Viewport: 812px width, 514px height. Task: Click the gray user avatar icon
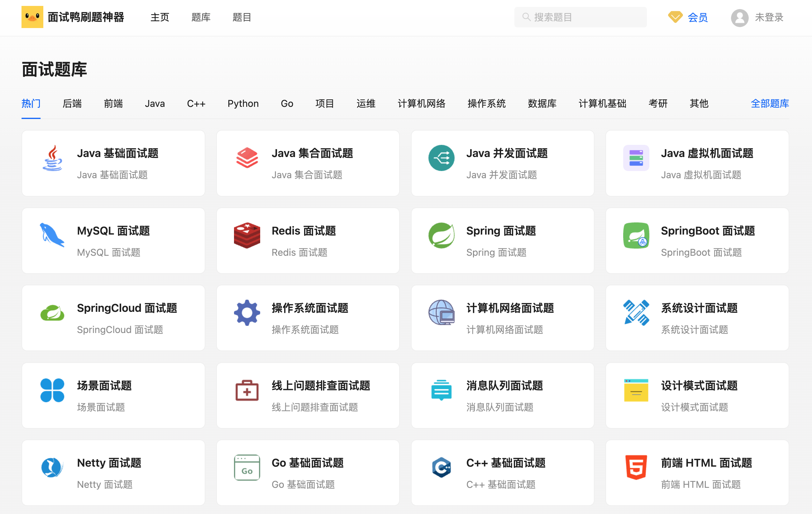(739, 17)
